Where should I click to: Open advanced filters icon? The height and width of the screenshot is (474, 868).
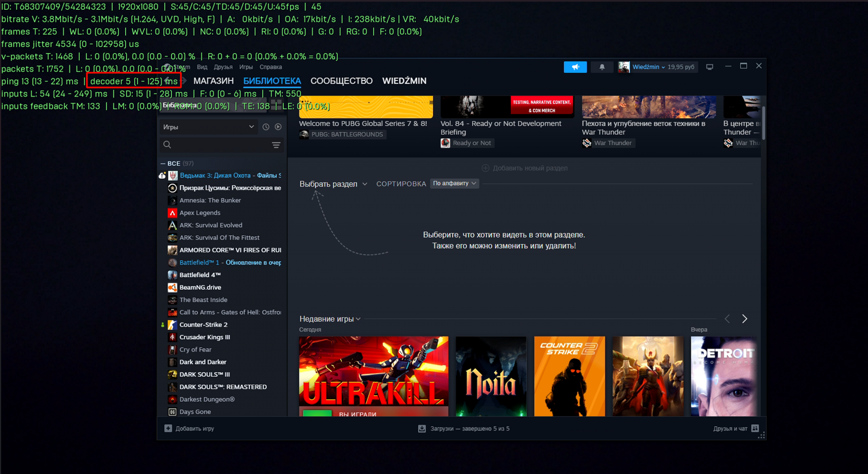[x=276, y=145]
